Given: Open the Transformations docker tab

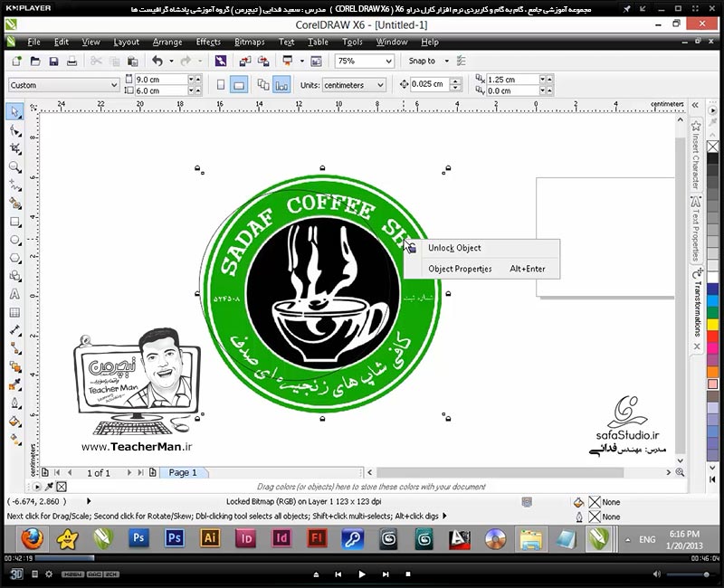Looking at the screenshot, I should coord(697,308).
